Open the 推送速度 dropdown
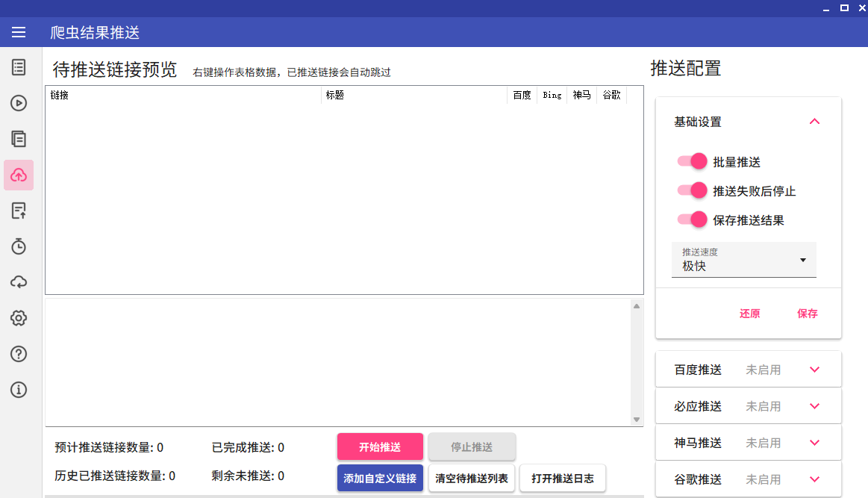This screenshot has height=498, width=868. click(743, 260)
